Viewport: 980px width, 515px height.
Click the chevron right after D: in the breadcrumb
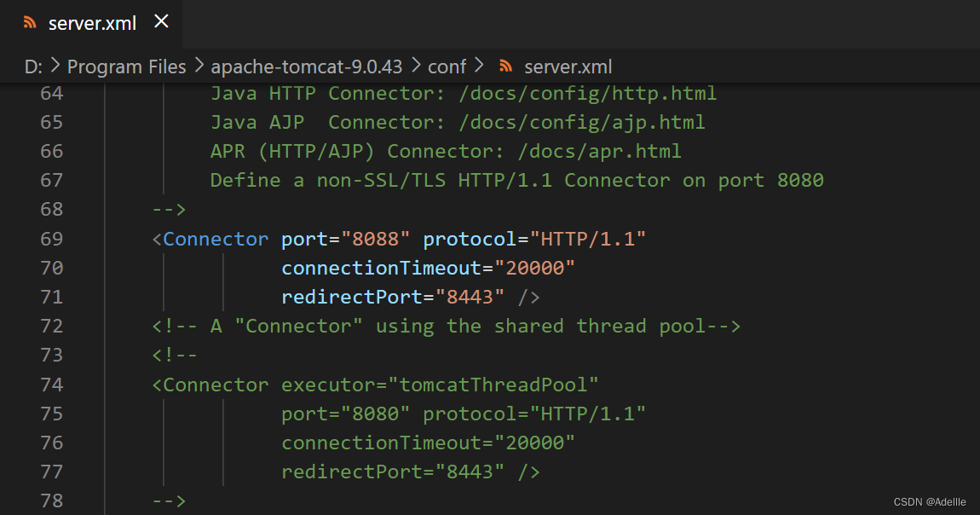(x=55, y=67)
